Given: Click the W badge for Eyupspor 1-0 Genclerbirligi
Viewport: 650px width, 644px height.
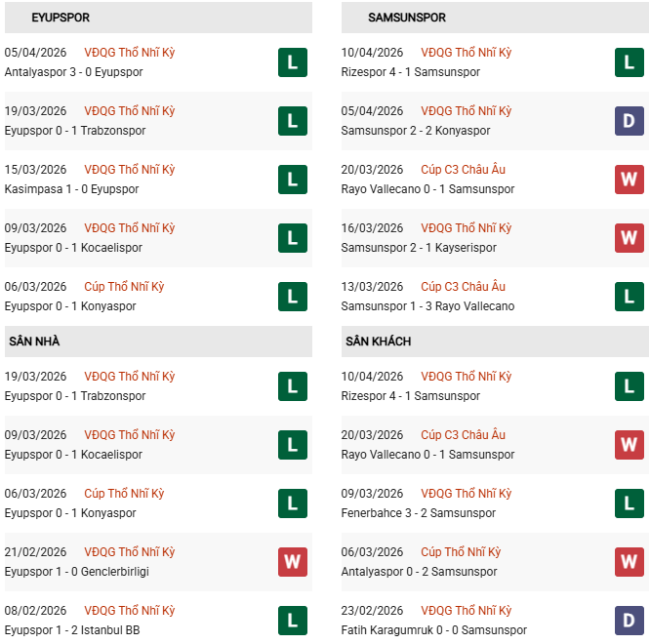Looking at the screenshot, I should tap(292, 562).
